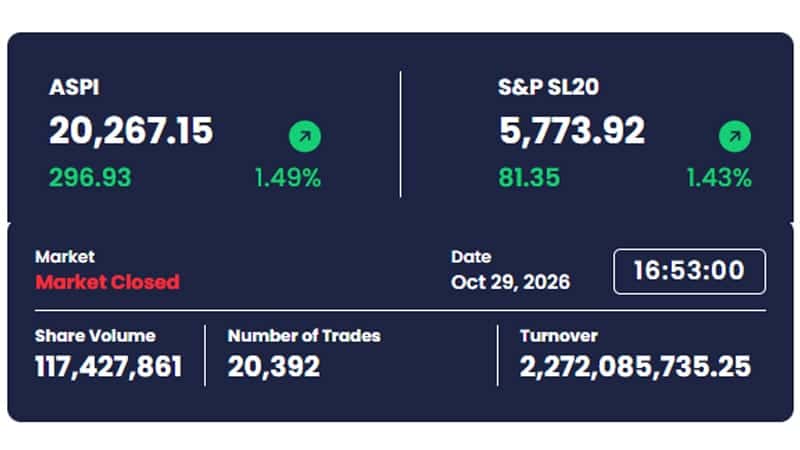Click the ASPI value 20,267.15
The image size is (800, 450).
point(131,131)
